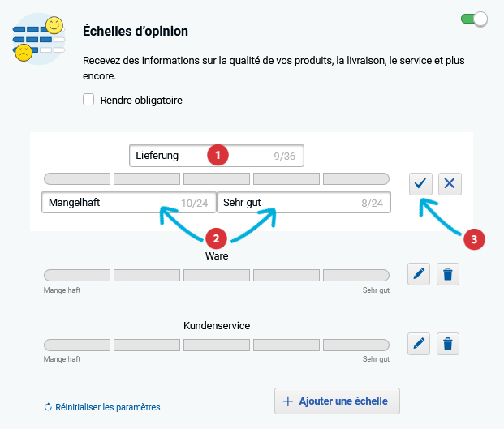The width and height of the screenshot is (504, 429).
Task: Check the Rendre obligatoire checkbox
Action: click(x=88, y=100)
